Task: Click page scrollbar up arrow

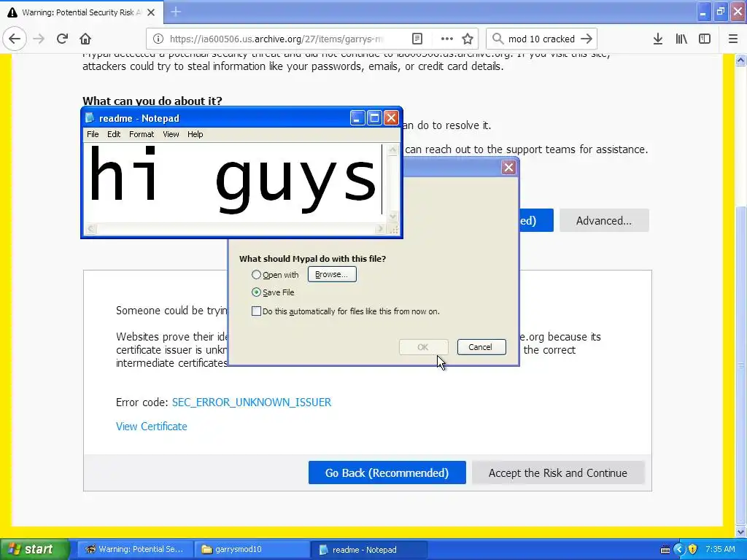Action: (741, 60)
